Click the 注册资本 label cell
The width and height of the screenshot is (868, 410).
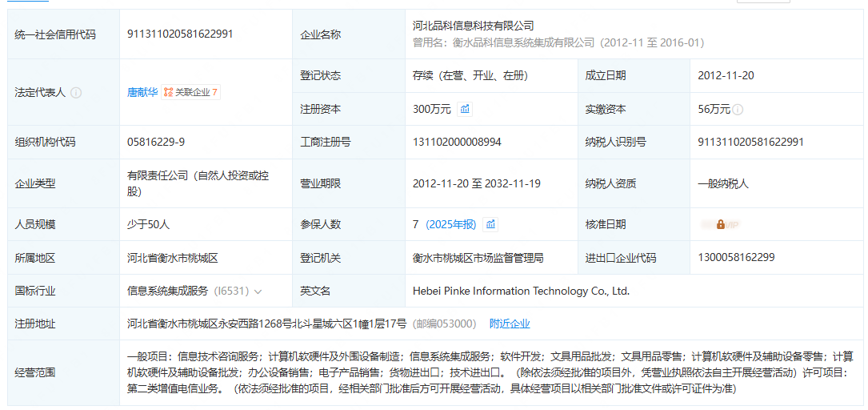point(349,109)
